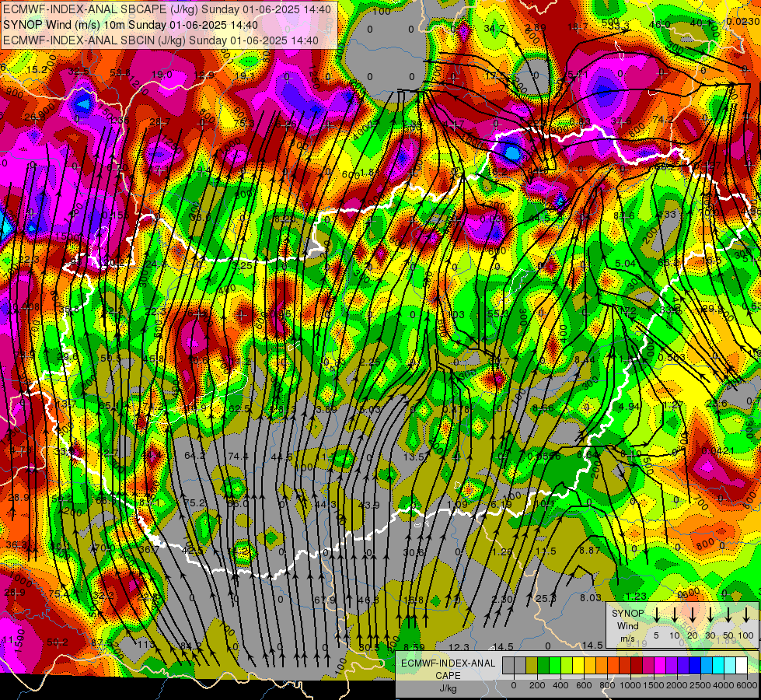Pick the pure yellow swatch left of 600
The height and width of the screenshot is (700, 761).
click(x=578, y=666)
